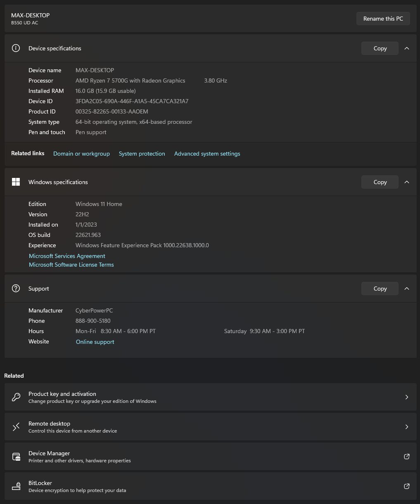The image size is (420, 504).
Task: Click the Device Manager icon
Action: [16, 457]
